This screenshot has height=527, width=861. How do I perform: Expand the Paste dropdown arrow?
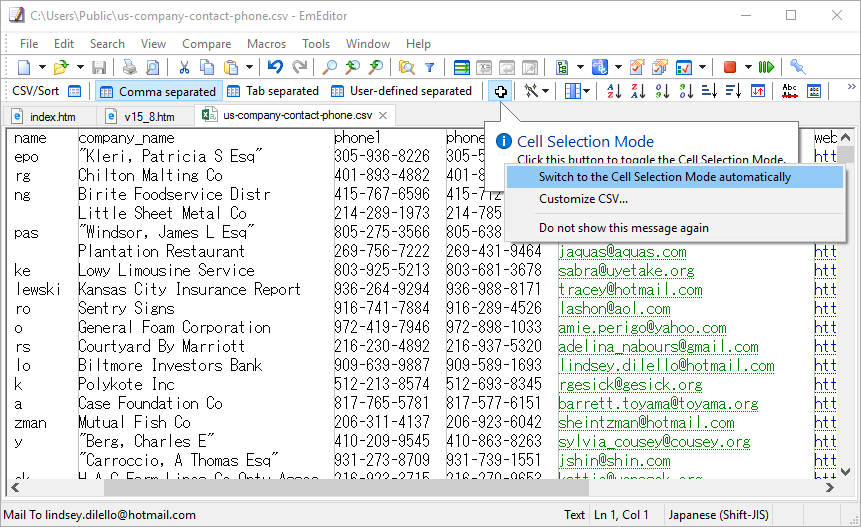pos(249,68)
